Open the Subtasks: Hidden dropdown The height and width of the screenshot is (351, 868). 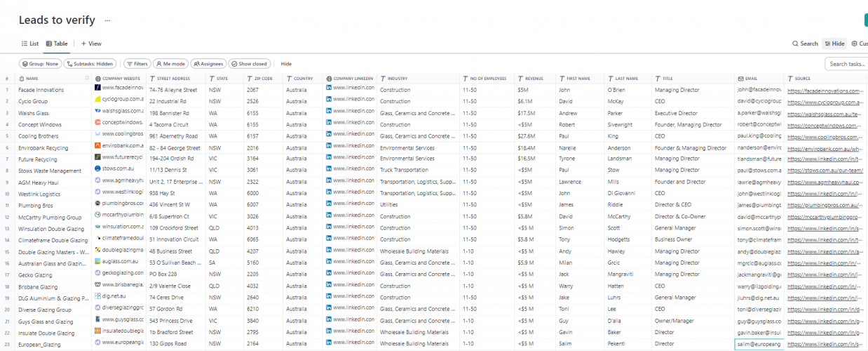[x=90, y=64]
